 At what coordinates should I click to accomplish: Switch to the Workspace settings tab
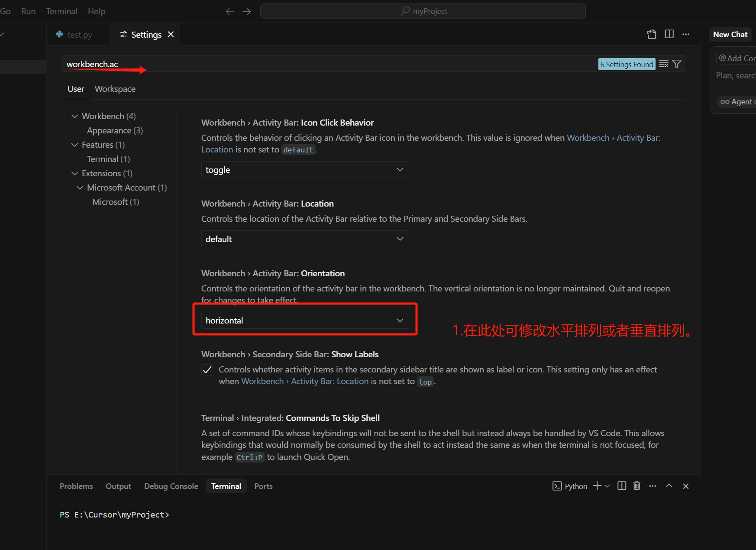pyautogui.click(x=115, y=89)
